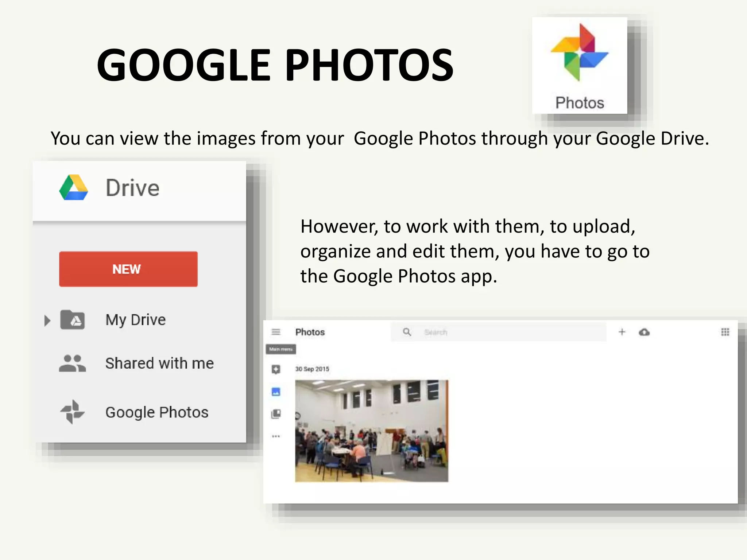Open the Collections albums icon in sidebar
The height and width of the screenshot is (560, 747).
coord(276,414)
